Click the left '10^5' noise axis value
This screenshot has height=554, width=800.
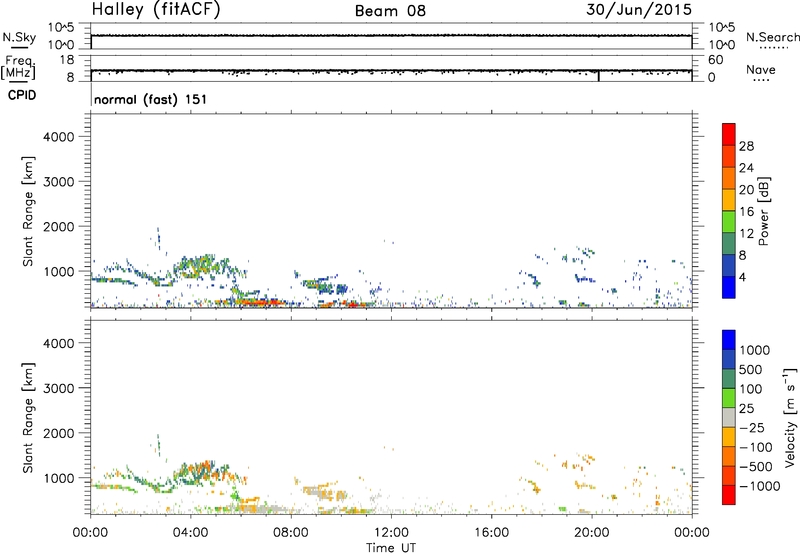point(61,27)
